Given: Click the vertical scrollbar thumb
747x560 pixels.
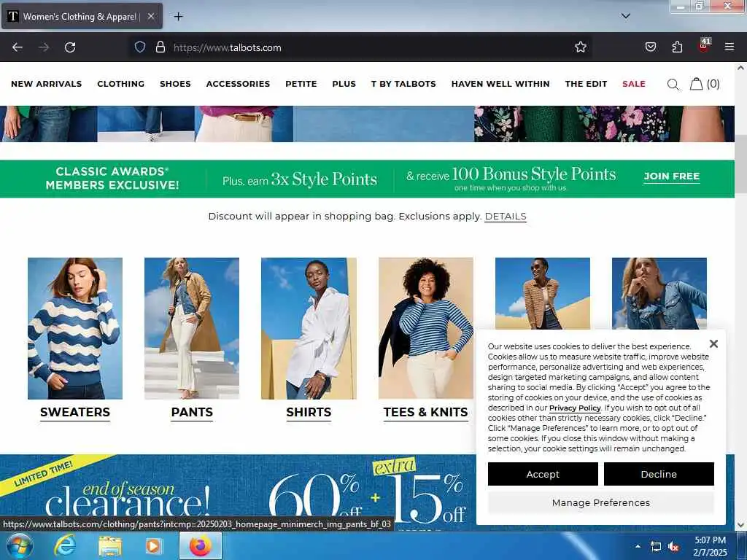Looking at the screenshot, I should (x=740, y=164).
